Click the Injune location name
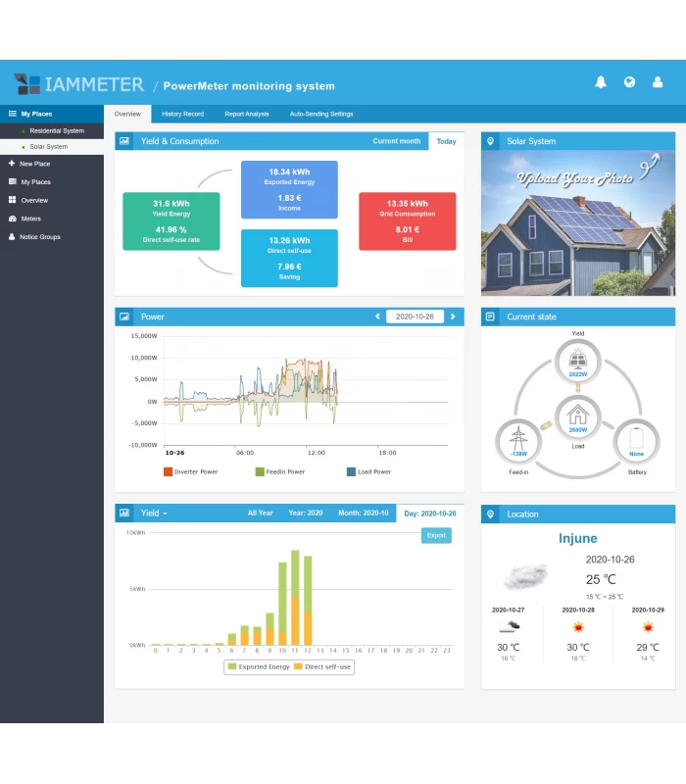Image resolution: width=686 pixels, height=784 pixels. tap(577, 538)
